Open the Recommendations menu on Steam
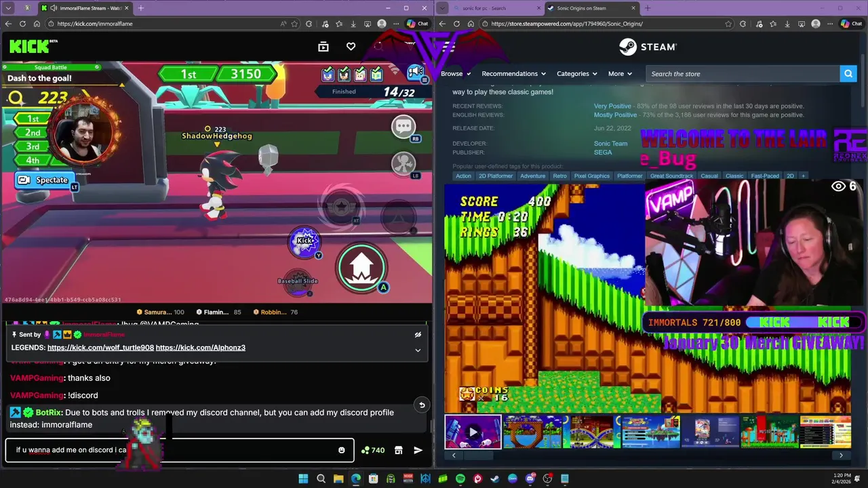This screenshot has height=488, width=868. point(514,74)
